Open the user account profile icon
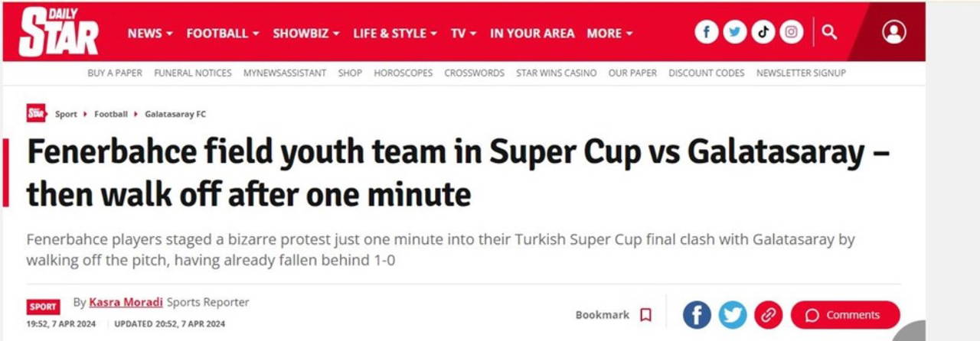 click(x=893, y=32)
